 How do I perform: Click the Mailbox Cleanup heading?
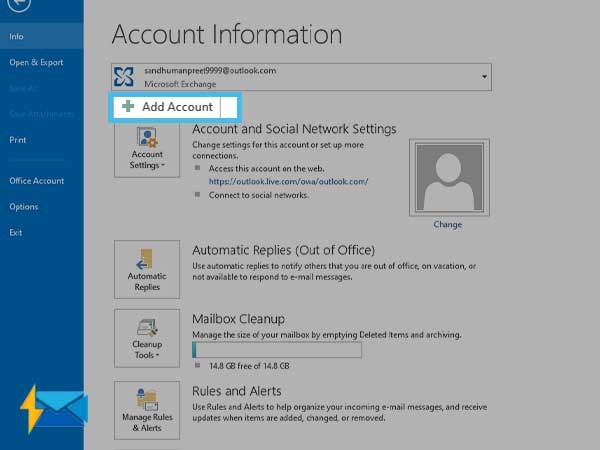click(238, 319)
